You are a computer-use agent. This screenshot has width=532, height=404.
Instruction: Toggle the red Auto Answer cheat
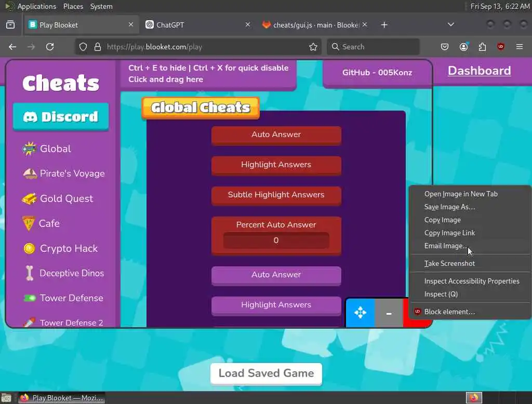[276, 134]
